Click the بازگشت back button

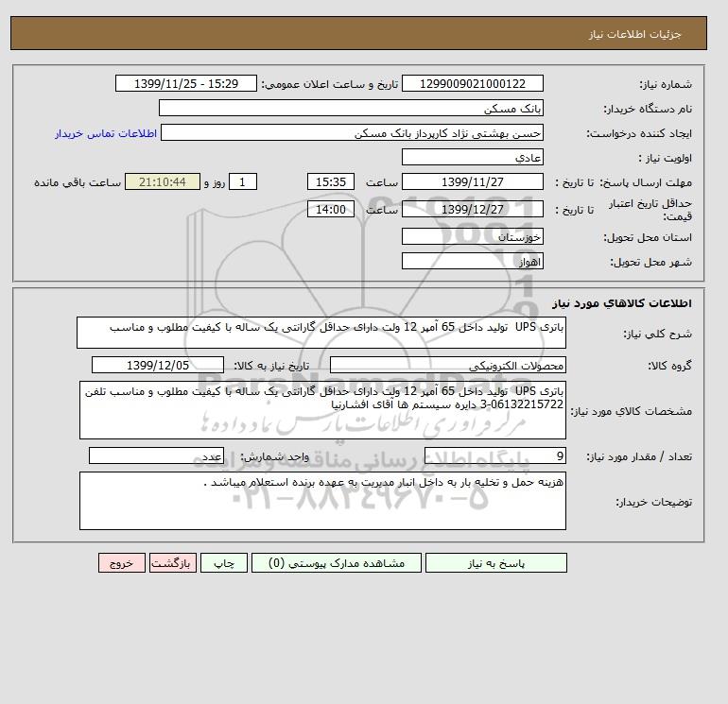click(x=173, y=563)
